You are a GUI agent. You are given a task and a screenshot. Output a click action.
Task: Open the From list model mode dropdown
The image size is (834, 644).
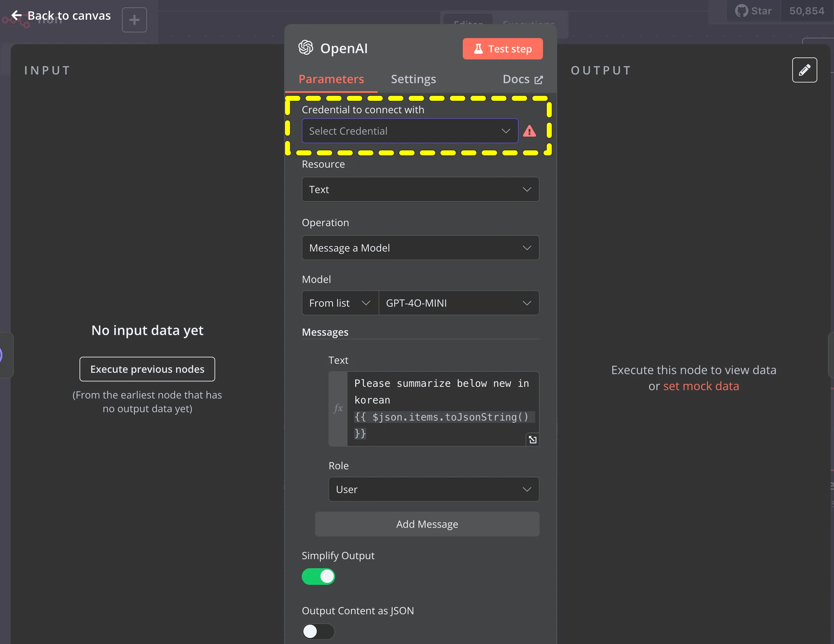[340, 303]
